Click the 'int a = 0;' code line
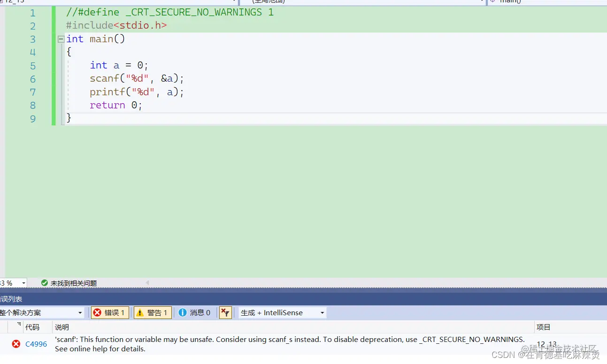The width and height of the screenshot is (607, 364). click(119, 65)
